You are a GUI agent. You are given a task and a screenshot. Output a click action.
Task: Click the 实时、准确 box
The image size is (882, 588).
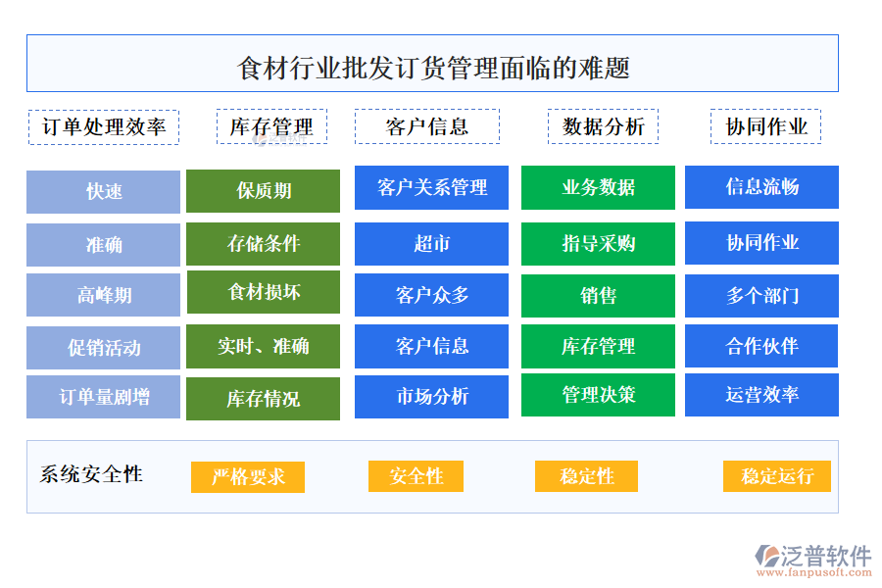pyautogui.click(x=264, y=347)
